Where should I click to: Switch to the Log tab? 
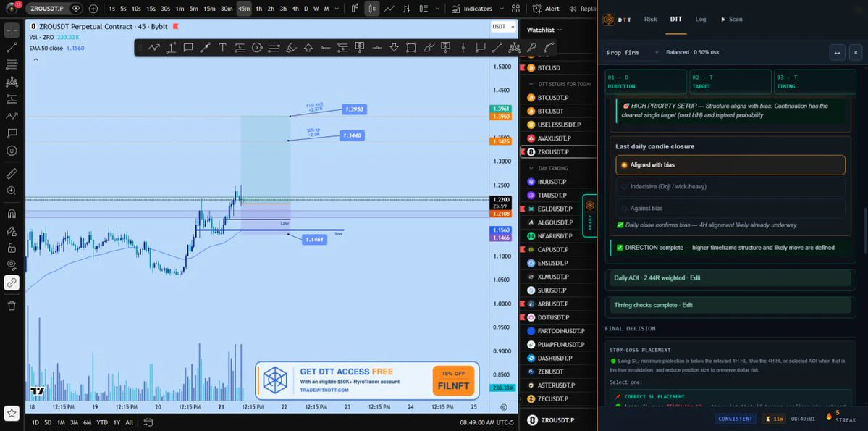[701, 20]
